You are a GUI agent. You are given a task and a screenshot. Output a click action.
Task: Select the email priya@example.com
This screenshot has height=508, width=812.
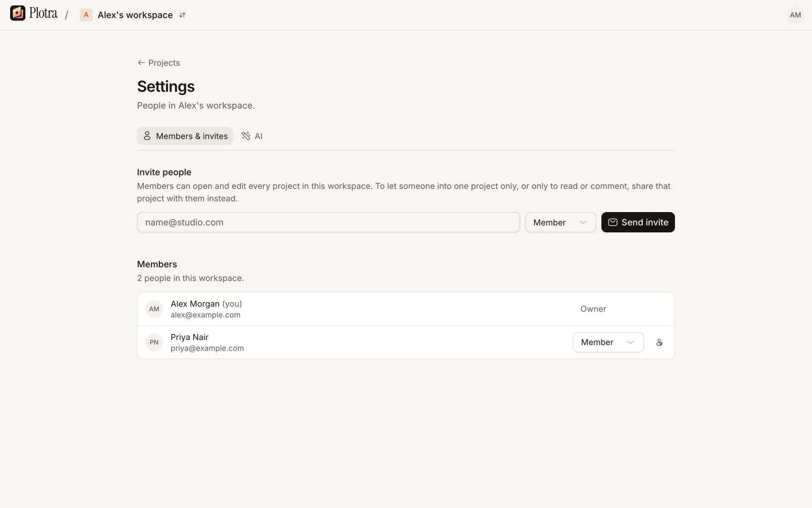click(x=207, y=348)
